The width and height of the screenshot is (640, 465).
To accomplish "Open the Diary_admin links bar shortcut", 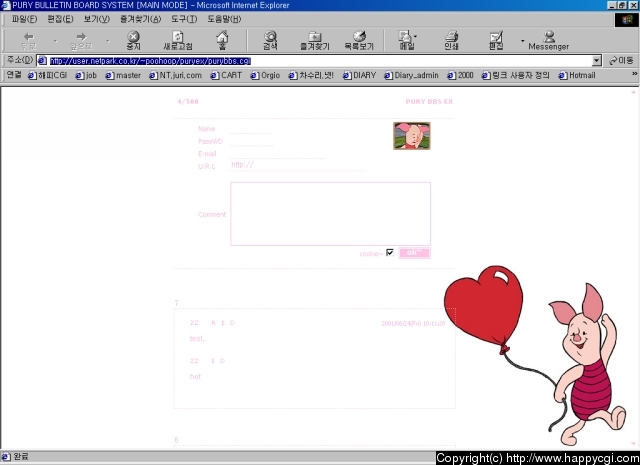I will tap(411, 75).
